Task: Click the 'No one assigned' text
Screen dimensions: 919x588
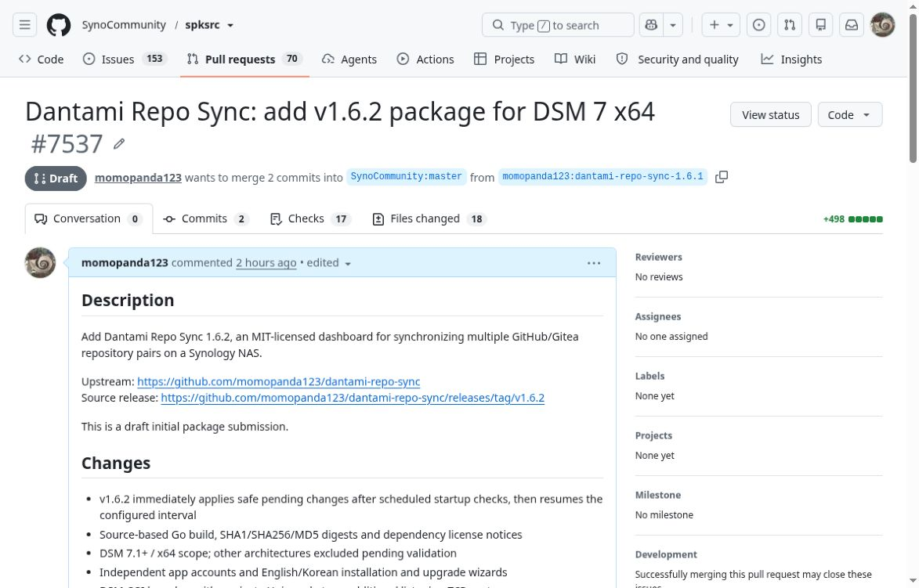Action: pos(671,337)
